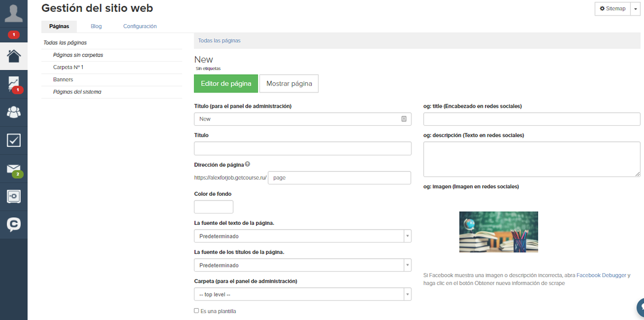Click the home house icon in sidebar
The image size is (644, 320).
pos(13,56)
